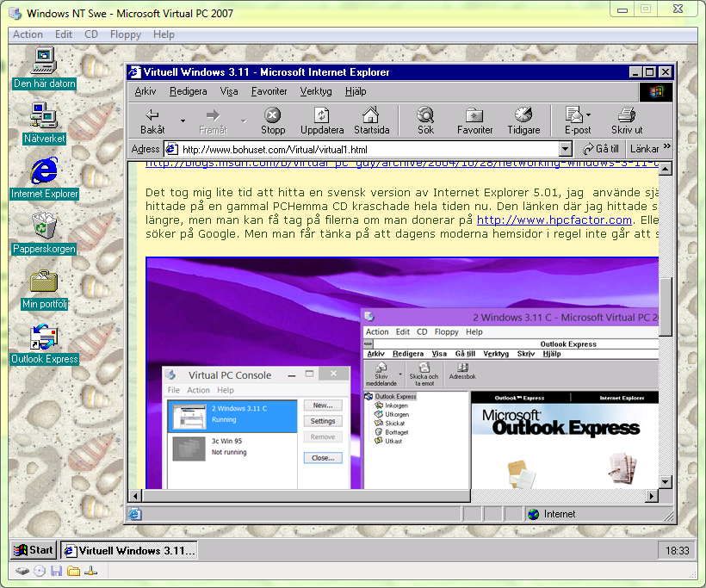Click the horizontal scrollbar thumb

(x=307, y=496)
